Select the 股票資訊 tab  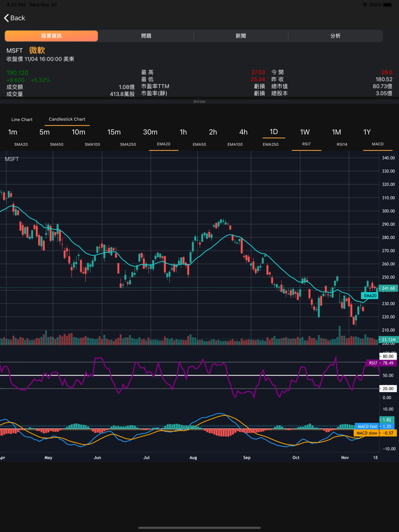tap(51, 36)
